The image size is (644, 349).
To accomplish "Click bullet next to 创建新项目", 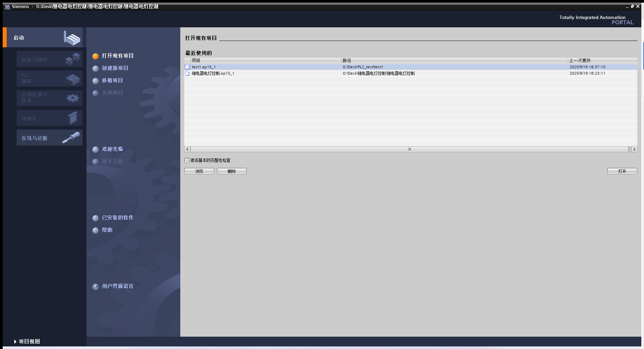I will (x=95, y=68).
